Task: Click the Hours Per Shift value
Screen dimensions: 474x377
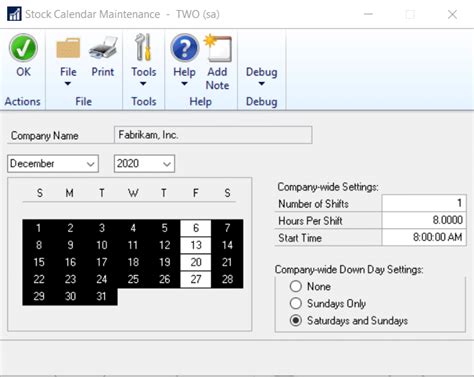Action: pos(424,220)
